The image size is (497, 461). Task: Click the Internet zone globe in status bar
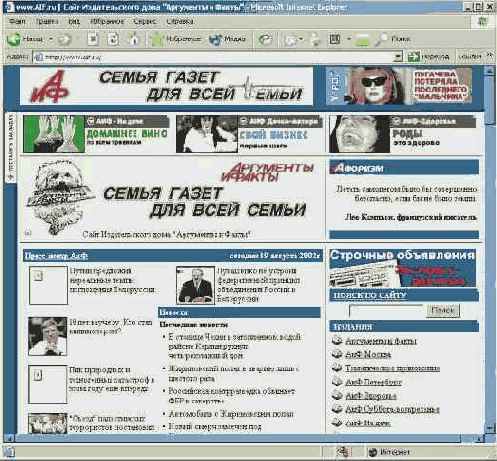373,452
